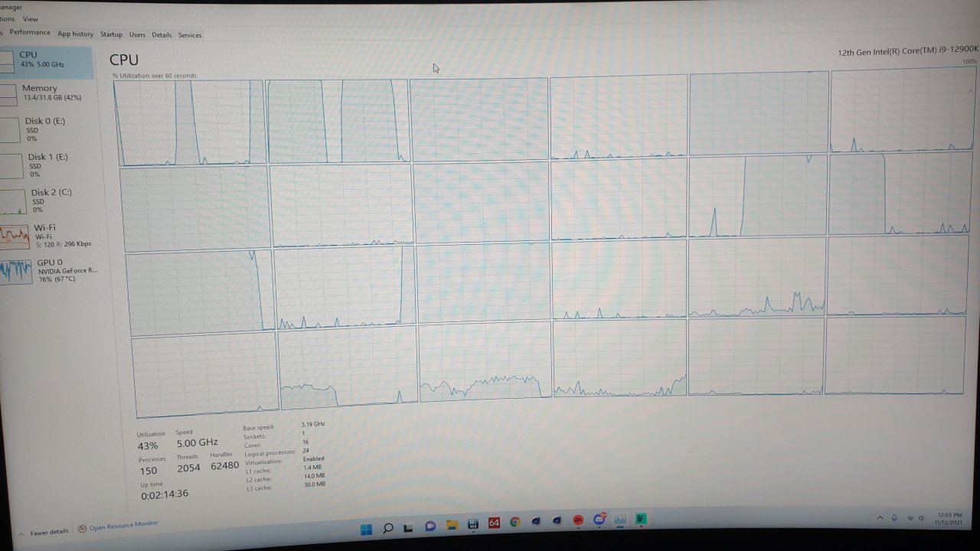Select CPU in the performance sidebar
Image resolution: width=980 pixels, height=551 pixels.
click(46, 61)
